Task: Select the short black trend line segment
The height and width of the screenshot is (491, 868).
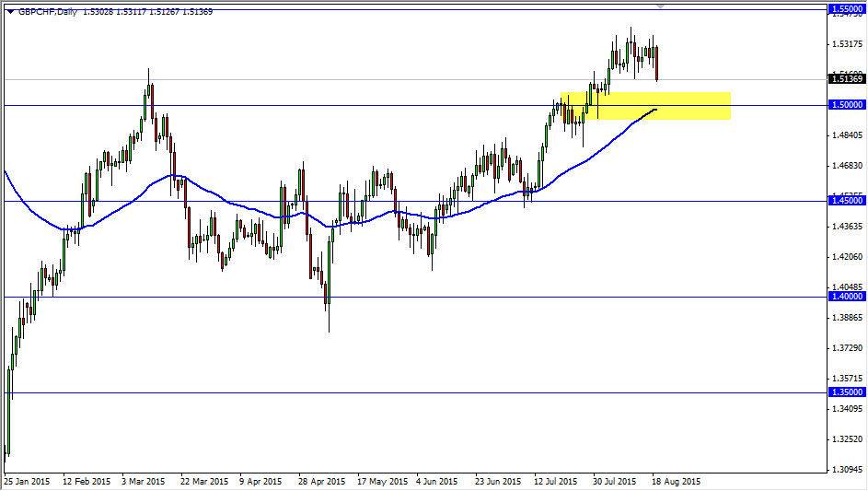Action: pos(645,113)
